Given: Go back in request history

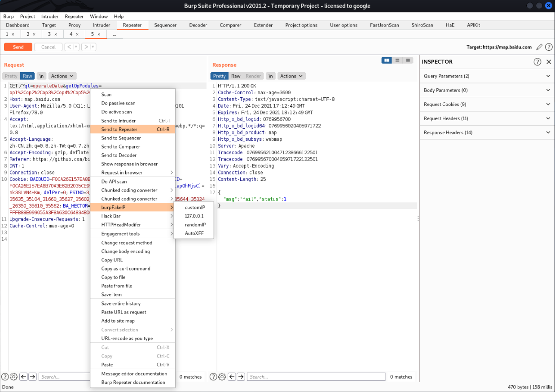Looking at the screenshot, I should tap(69, 47).
